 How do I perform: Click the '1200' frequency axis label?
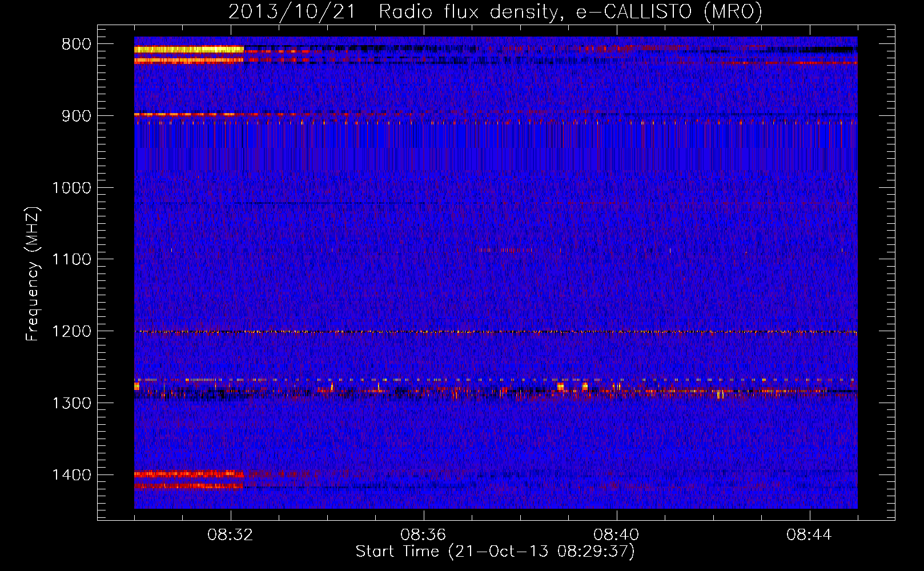coord(71,332)
